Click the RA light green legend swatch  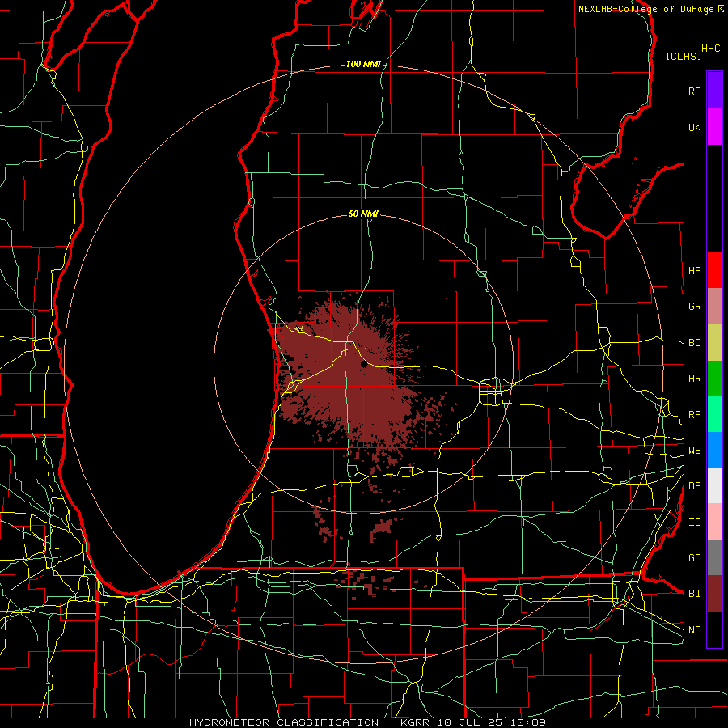[714, 414]
